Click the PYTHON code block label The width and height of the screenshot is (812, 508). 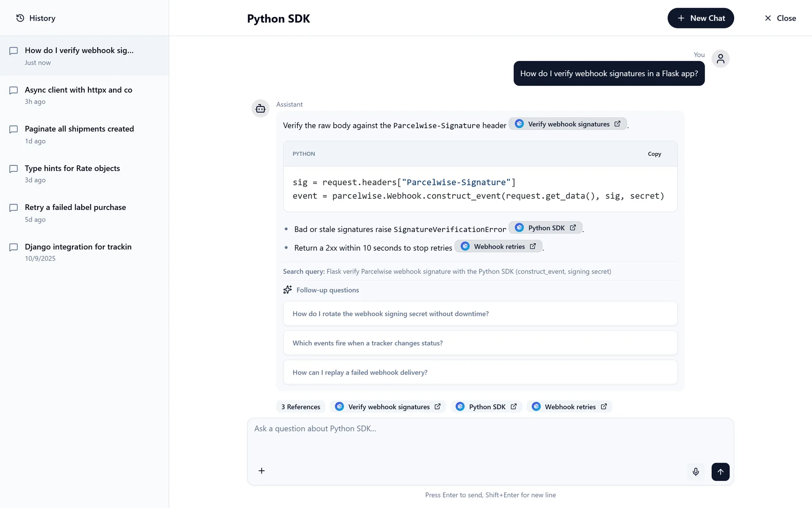[x=304, y=154]
